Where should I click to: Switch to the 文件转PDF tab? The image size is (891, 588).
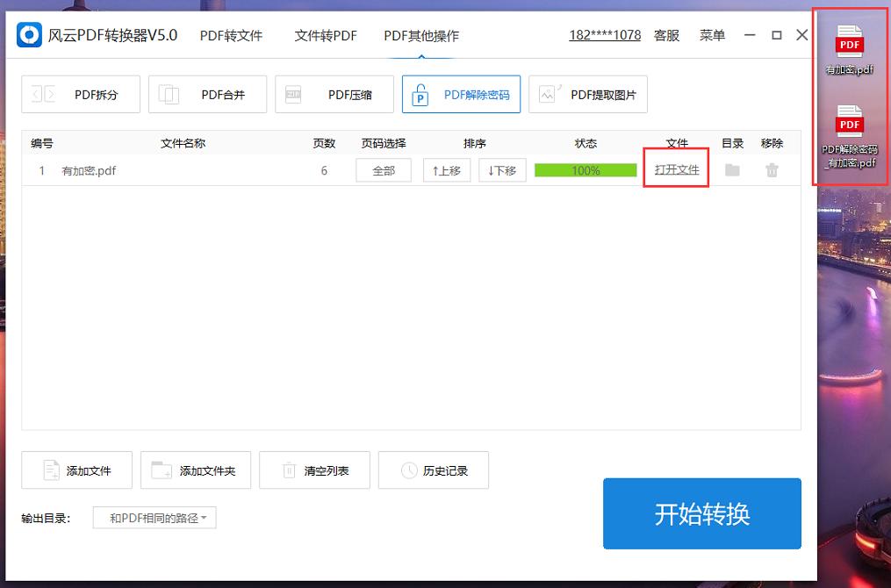pos(326,36)
